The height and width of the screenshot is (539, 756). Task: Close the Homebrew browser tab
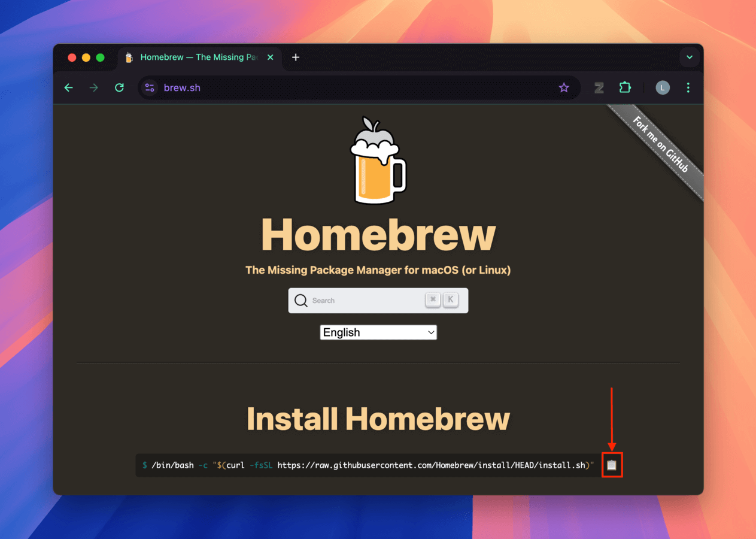[270, 57]
